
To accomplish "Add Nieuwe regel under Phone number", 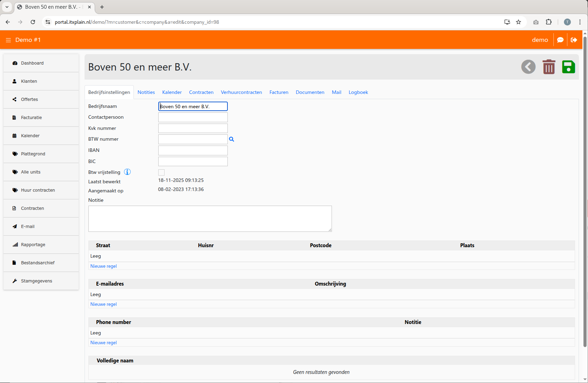I will pos(103,343).
